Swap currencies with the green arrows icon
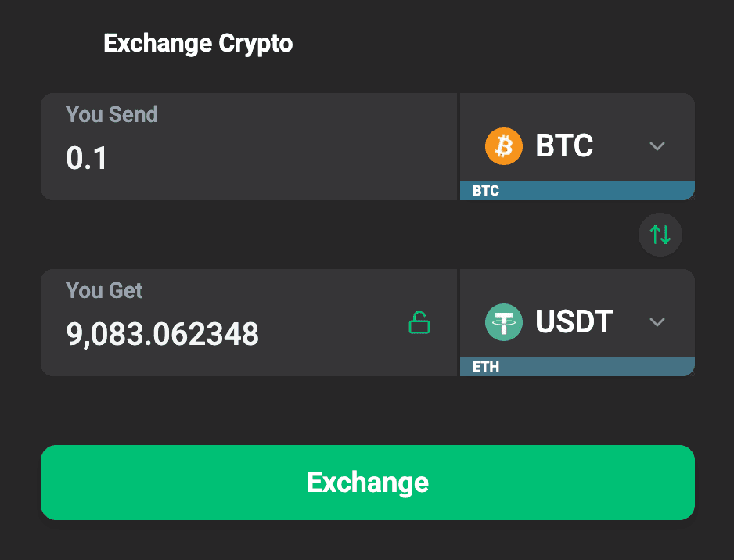734x560 pixels. [660, 234]
